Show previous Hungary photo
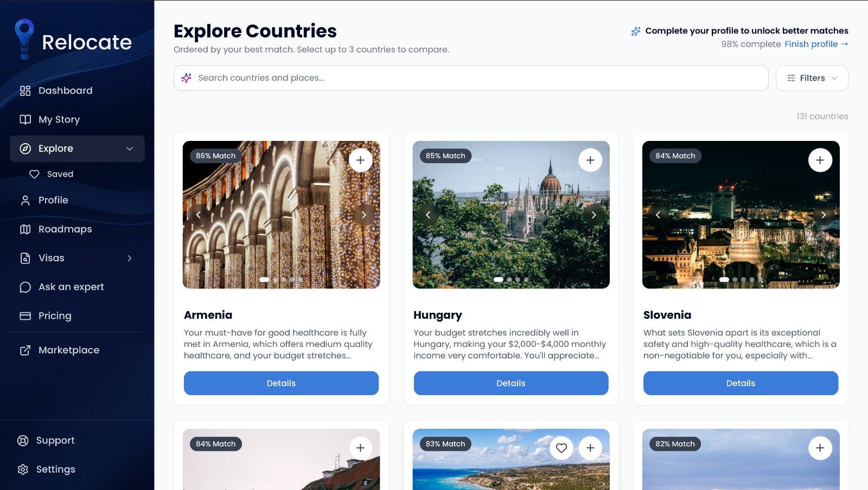The height and width of the screenshot is (490, 868). coord(428,215)
